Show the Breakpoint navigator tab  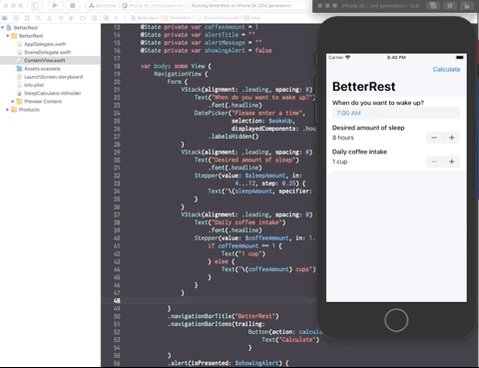coord(83,18)
